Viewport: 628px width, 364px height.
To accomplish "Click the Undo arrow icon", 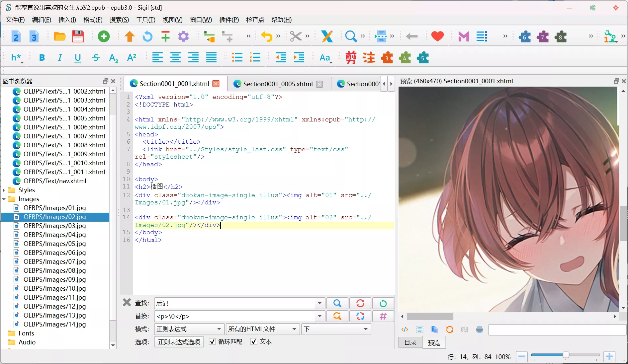I will pos(266,36).
